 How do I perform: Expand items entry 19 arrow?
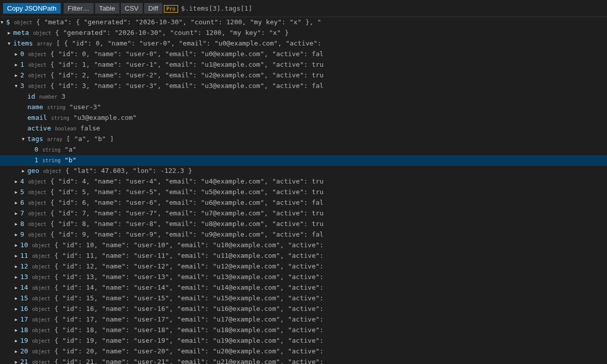16,341
